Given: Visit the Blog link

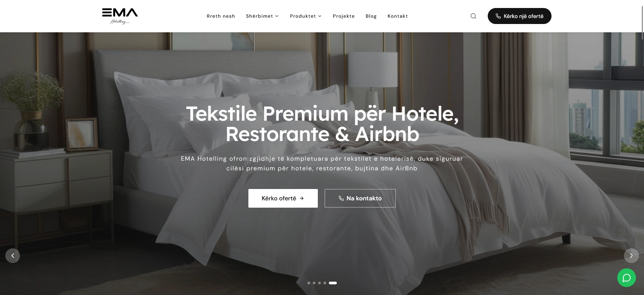Looking at the screenshot, I should click(371, 16).
